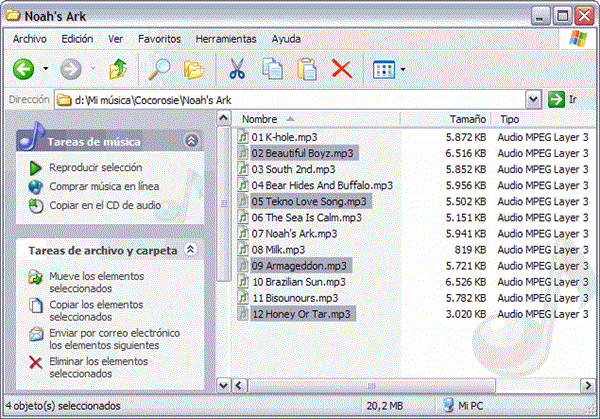Click the Up folder level icon
Screen dimensions: 600x419
(118, 69)
